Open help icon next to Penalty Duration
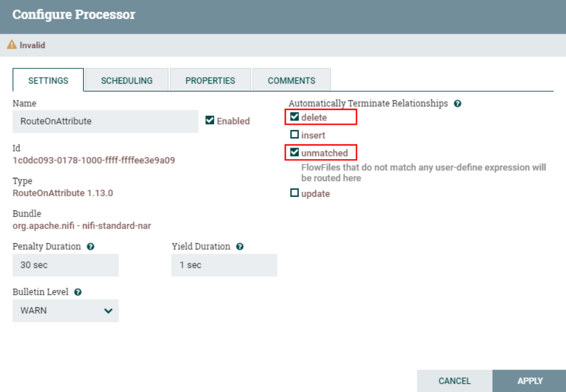 [x=91, y=247]
